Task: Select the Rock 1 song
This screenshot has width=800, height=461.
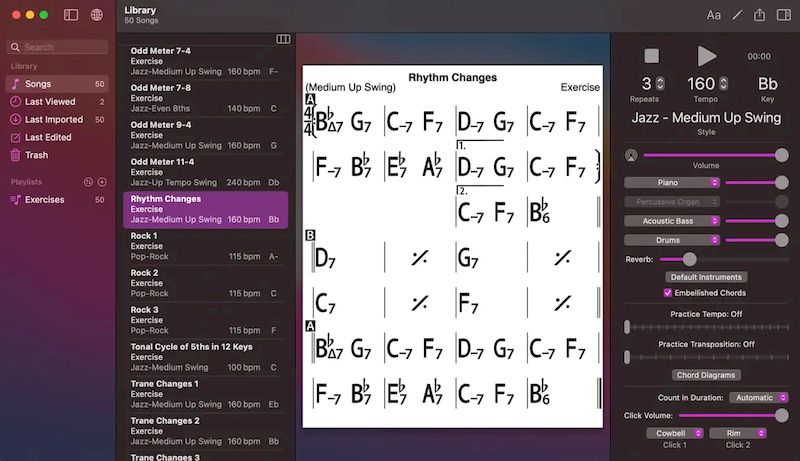Action: point(204,246)
